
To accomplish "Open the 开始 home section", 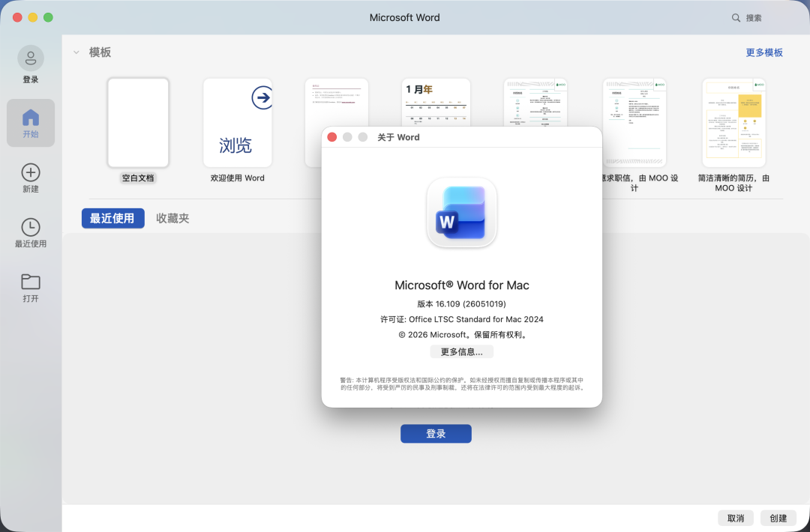I will coord(31,123).
